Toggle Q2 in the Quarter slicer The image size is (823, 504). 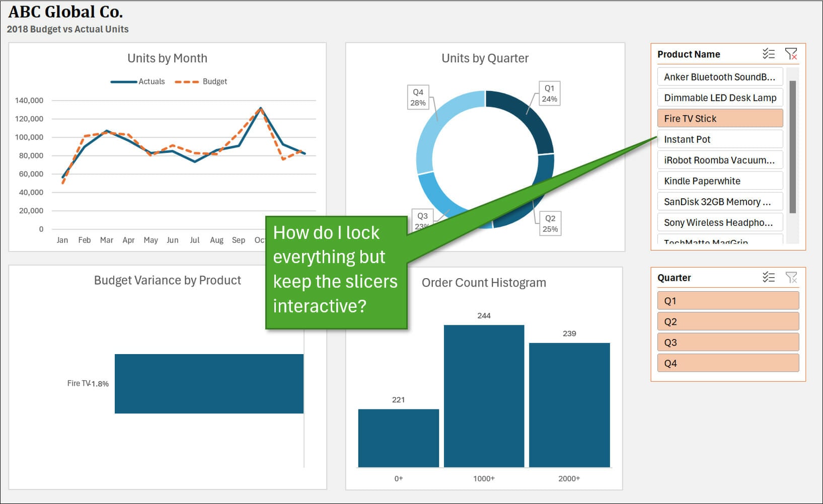727,321
